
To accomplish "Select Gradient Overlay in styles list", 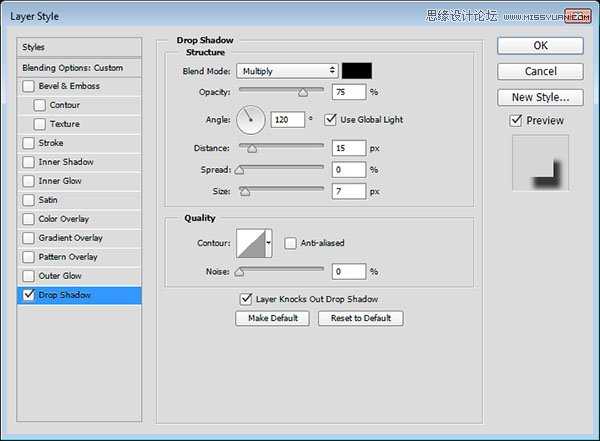I will click(70, 238).
